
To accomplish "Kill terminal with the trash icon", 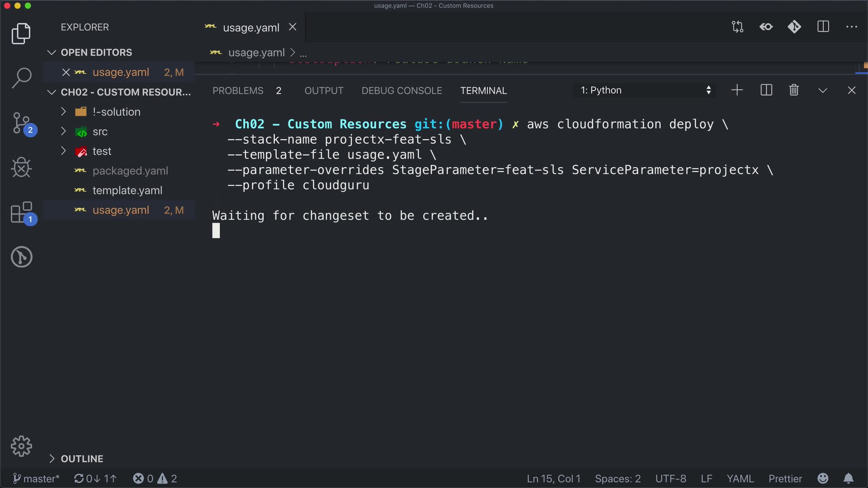I will (794, 90).
